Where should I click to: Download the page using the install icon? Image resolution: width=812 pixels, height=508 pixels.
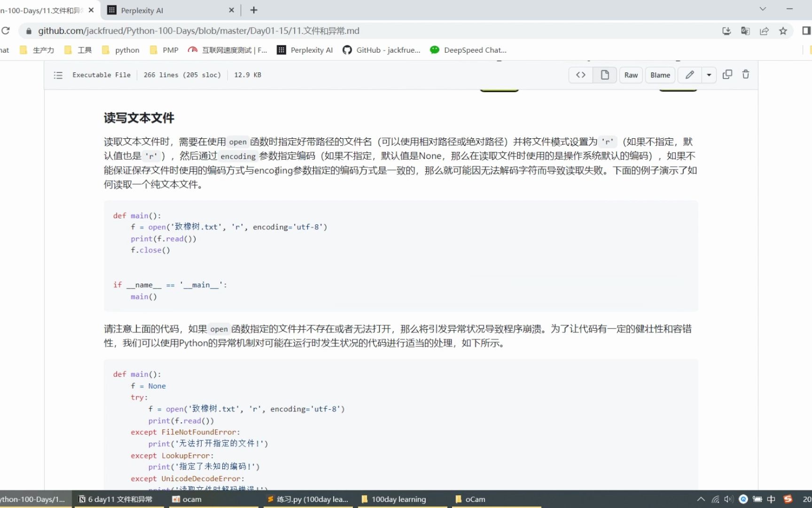tap(726, 31)
